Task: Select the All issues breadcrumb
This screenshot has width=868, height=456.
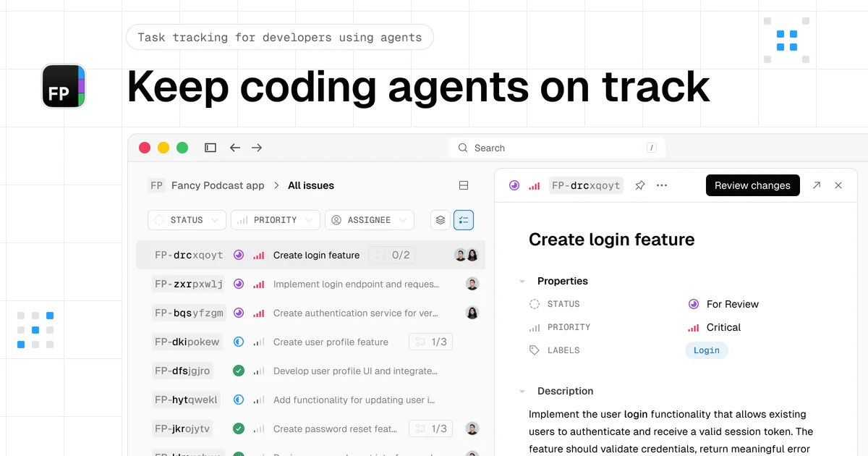Action: (x=311, y=185)
